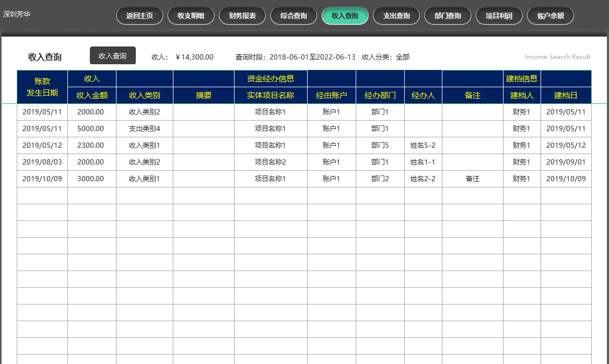This screenshot has width=609, height=364.
Task: Click the 实体项目名称 column header
Action: tap(271, 95)
